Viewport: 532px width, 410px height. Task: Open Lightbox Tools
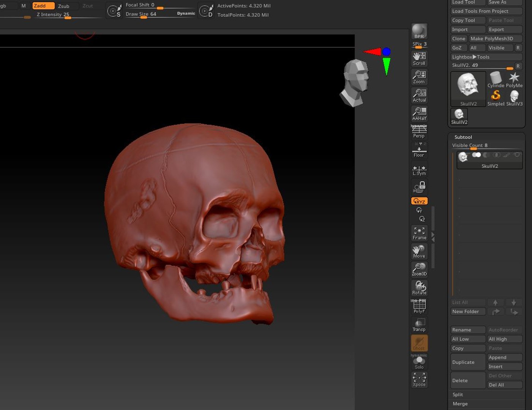pos(486,57)
